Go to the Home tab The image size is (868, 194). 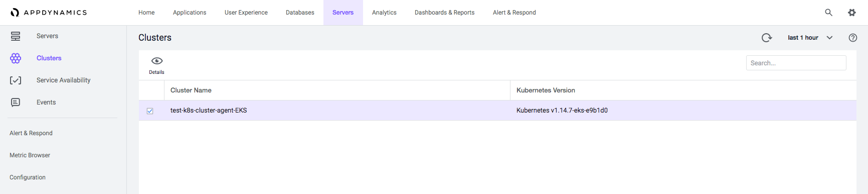(x=146, y=13)
